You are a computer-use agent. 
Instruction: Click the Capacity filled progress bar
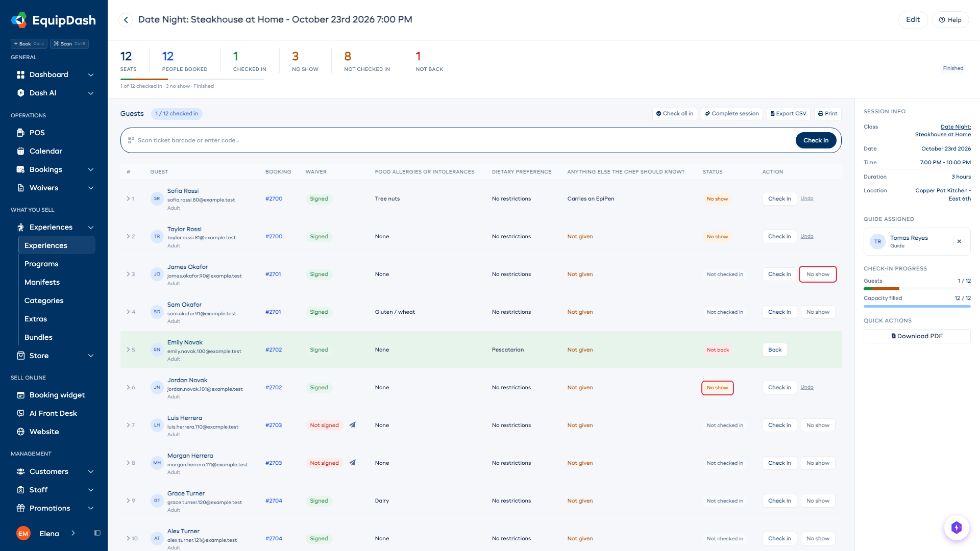coord(917,306)
